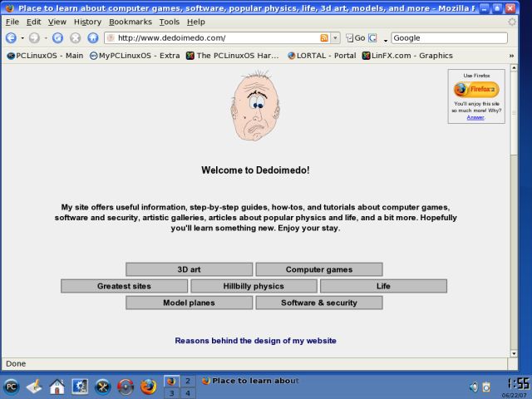Screen dimensions: 532x399
Task: Open the View menu
Action: (x=57, y=22)
